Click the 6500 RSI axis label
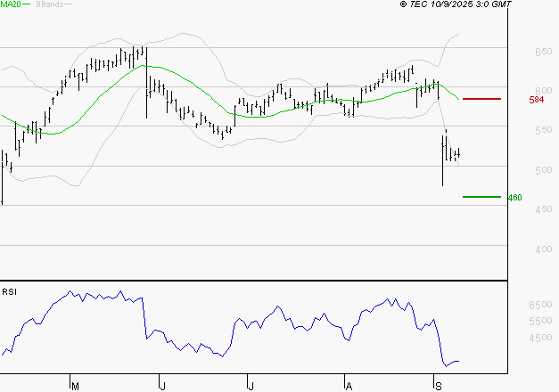The height and width of the screenshot is (392, 559). click(540, 305)
